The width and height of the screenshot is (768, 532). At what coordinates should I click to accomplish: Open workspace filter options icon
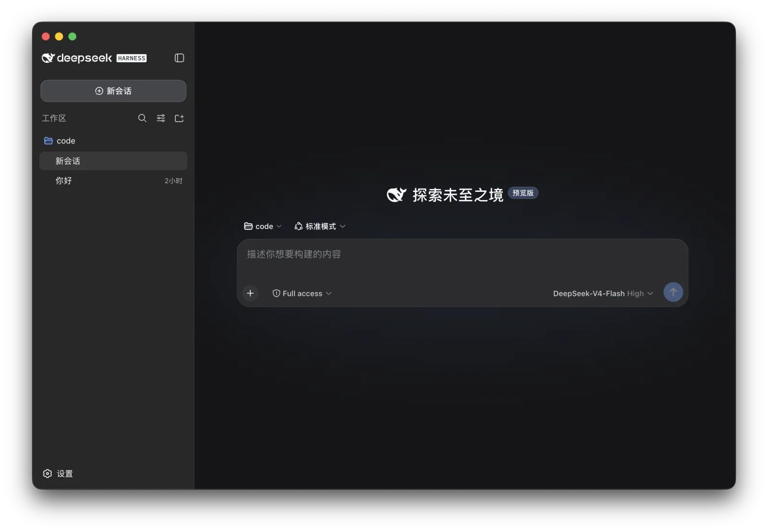161,118
